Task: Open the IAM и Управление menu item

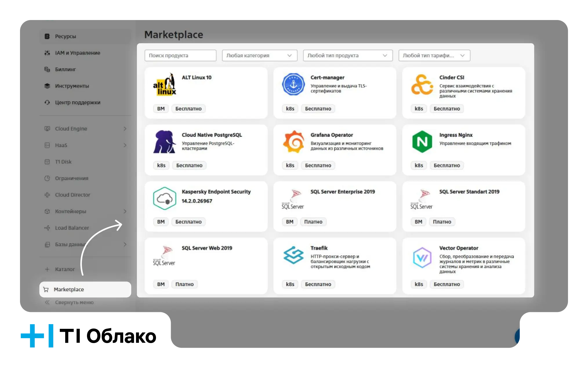Action: pos(85,53)
